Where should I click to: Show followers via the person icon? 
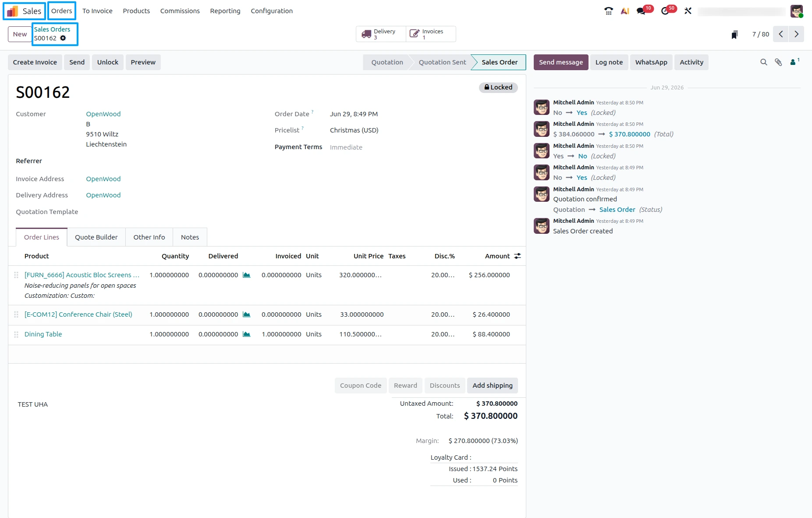click(794, 62)
